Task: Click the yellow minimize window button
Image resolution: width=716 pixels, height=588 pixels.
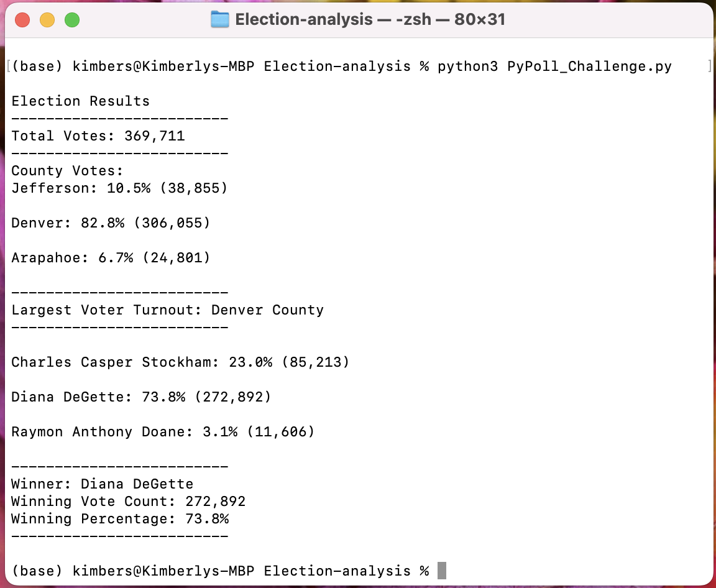Action: pos(47,20)
